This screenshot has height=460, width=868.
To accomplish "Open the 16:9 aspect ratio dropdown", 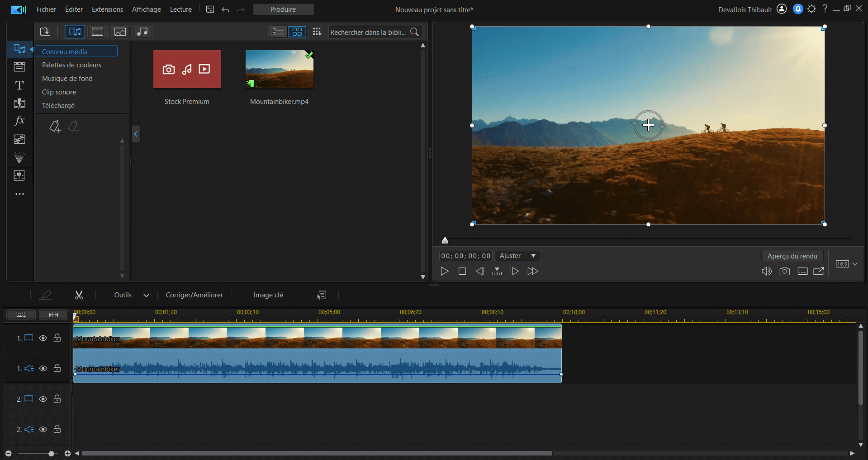I will coord(846,264).
